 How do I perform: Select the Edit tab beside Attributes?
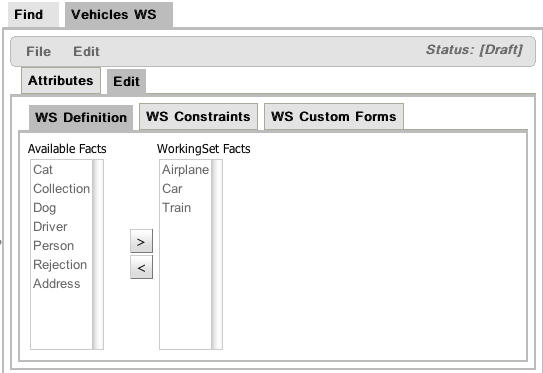point(126,82)
